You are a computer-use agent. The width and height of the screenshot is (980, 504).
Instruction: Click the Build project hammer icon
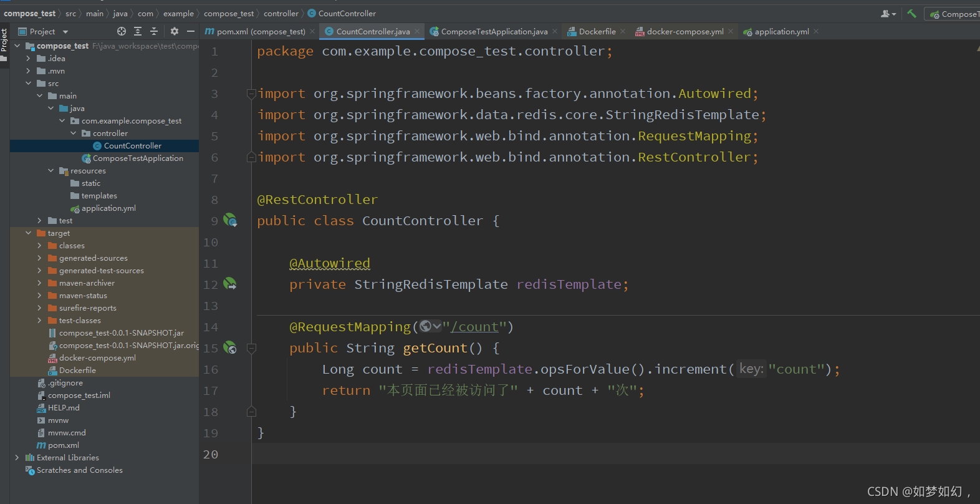[911, 13]
